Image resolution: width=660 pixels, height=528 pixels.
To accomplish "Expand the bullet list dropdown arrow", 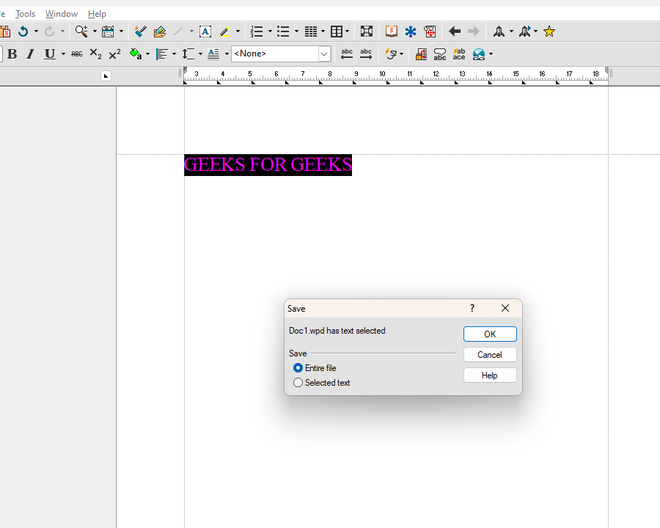I will point(296,32).
